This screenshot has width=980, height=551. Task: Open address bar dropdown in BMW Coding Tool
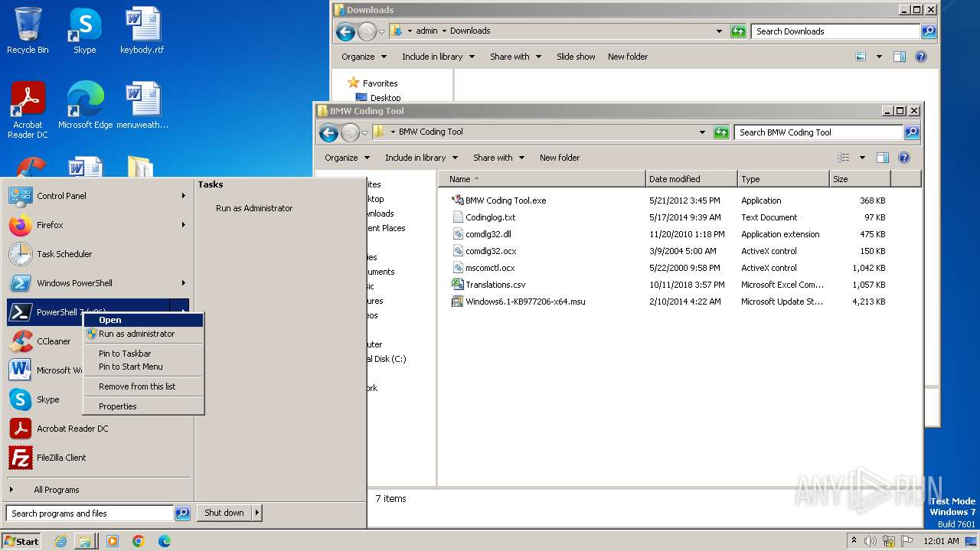click(702, 132)
